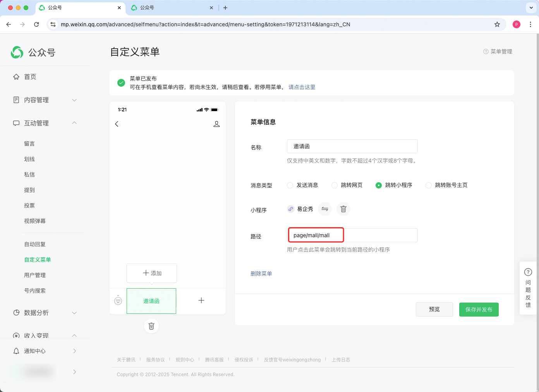The image size is (539, 392).
Task: Open 自动回复 in sidebar
Action: 35,244
